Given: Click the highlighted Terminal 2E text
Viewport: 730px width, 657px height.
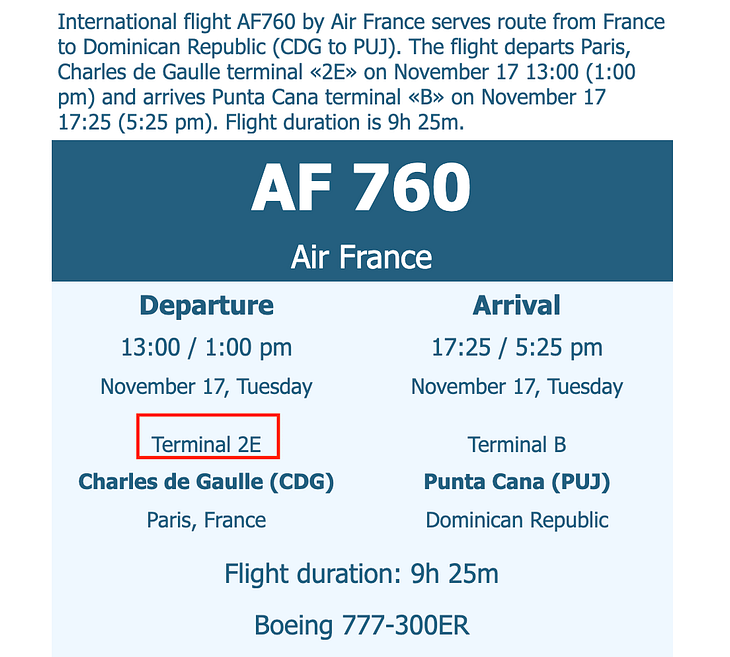Looking at the screenshot, I should point(206,444).
